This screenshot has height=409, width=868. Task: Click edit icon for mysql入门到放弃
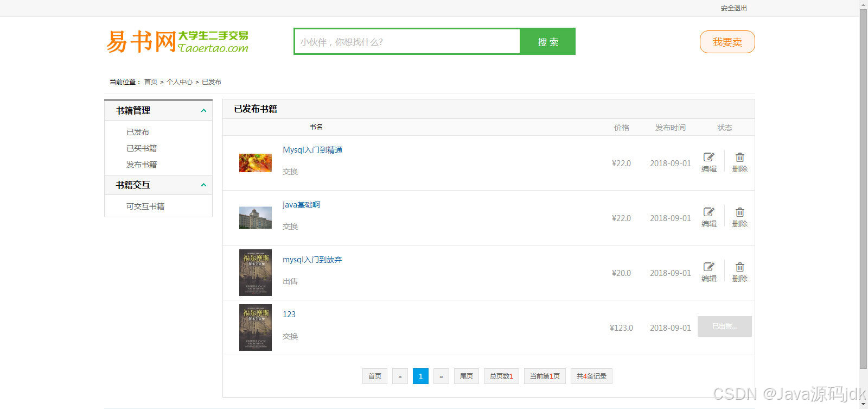tap(709, 267)
